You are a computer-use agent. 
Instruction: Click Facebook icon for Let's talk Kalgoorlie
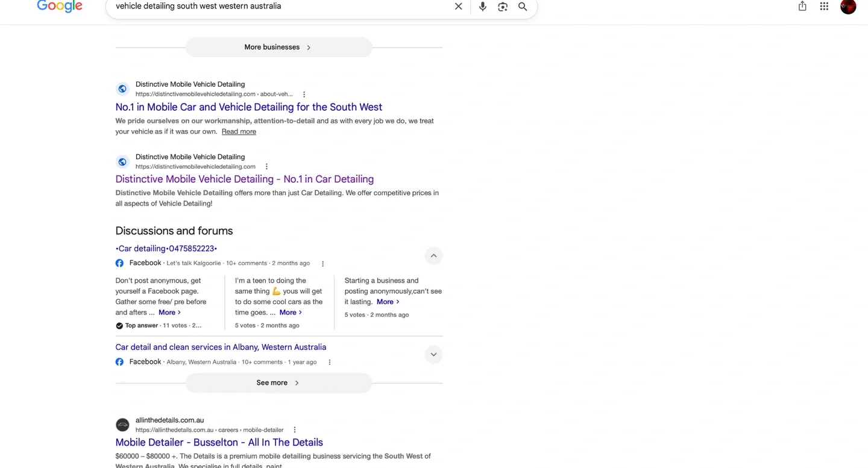[x=119, y=263]
